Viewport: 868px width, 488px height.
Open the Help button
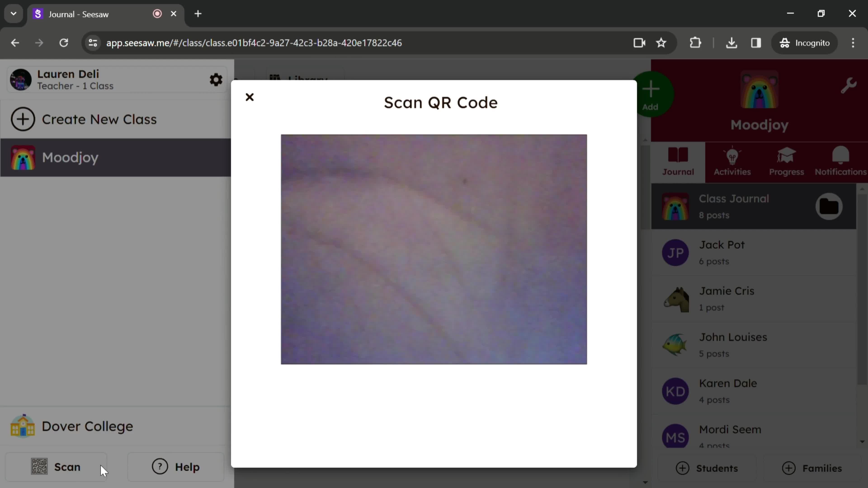click(176, 467)
